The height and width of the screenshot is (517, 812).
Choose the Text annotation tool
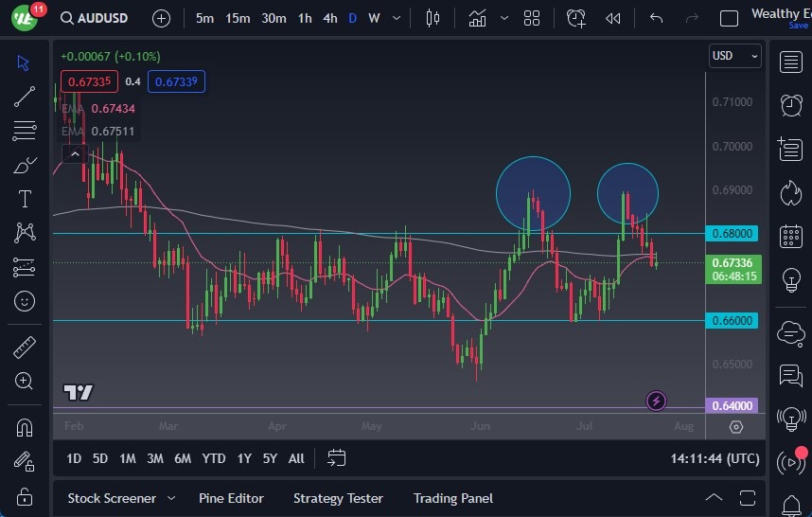(x=25, y=199)
